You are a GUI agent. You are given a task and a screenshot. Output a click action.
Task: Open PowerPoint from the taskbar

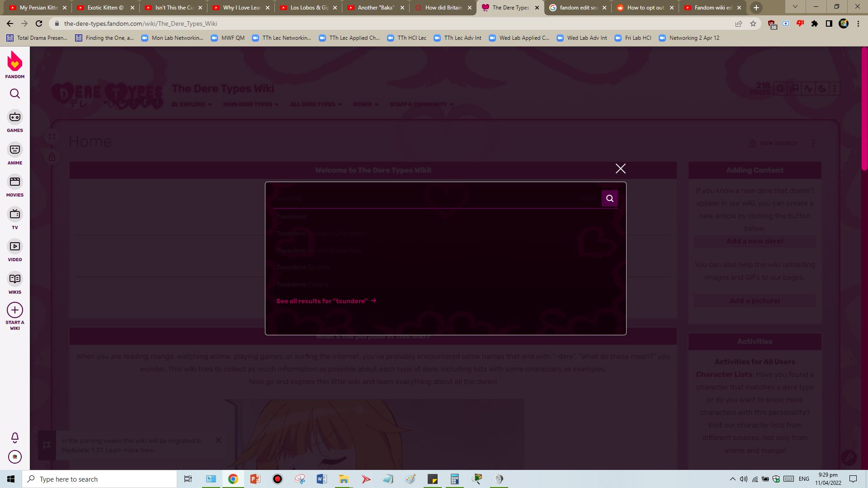point(255,479)
